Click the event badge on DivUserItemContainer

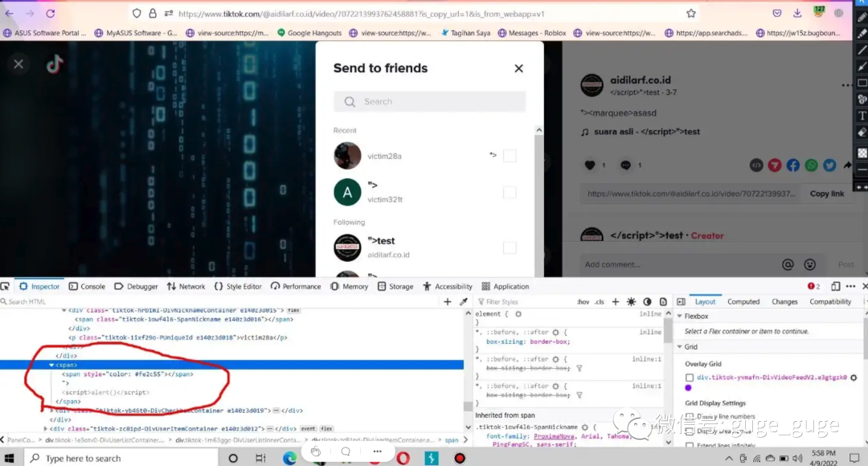(309, 428)
